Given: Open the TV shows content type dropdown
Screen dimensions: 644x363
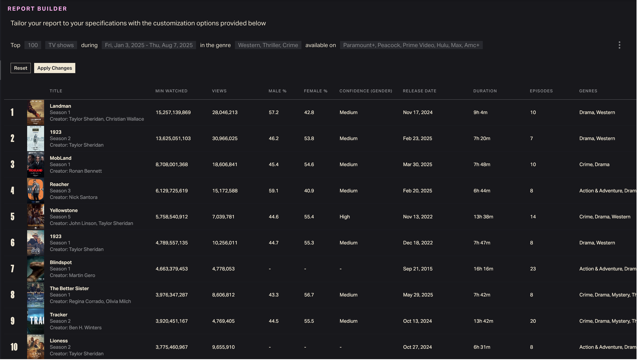Looking at the screenshot, I should point(61,45).
